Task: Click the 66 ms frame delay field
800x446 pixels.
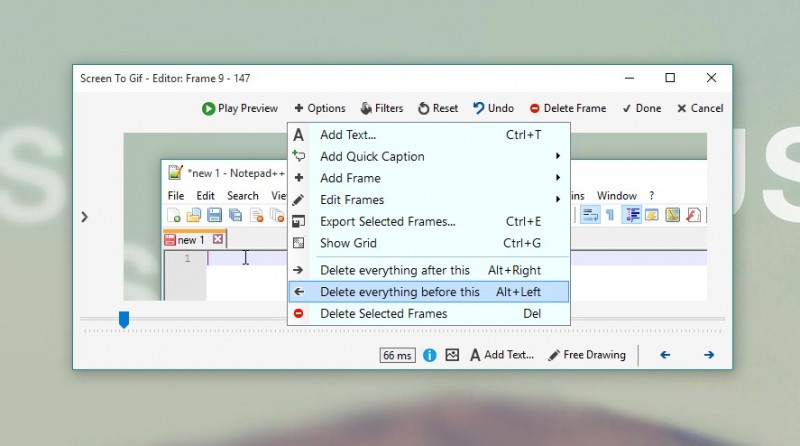Action: tap(397, 355)
